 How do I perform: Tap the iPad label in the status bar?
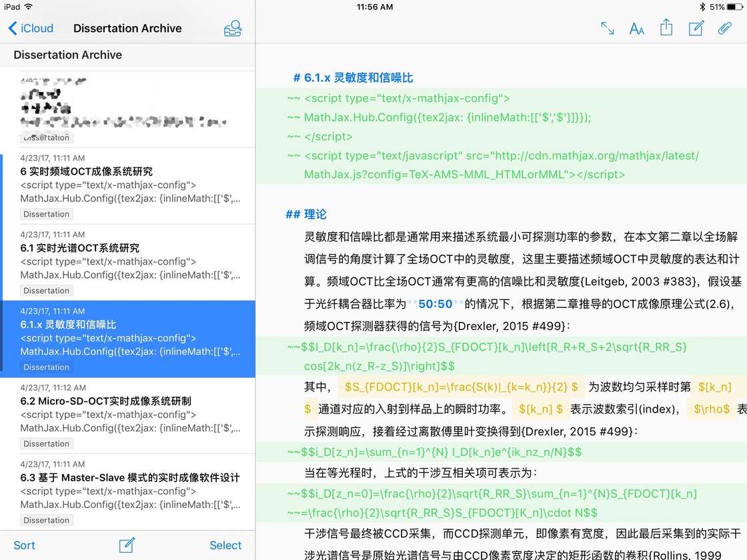[x=12, y=7]
